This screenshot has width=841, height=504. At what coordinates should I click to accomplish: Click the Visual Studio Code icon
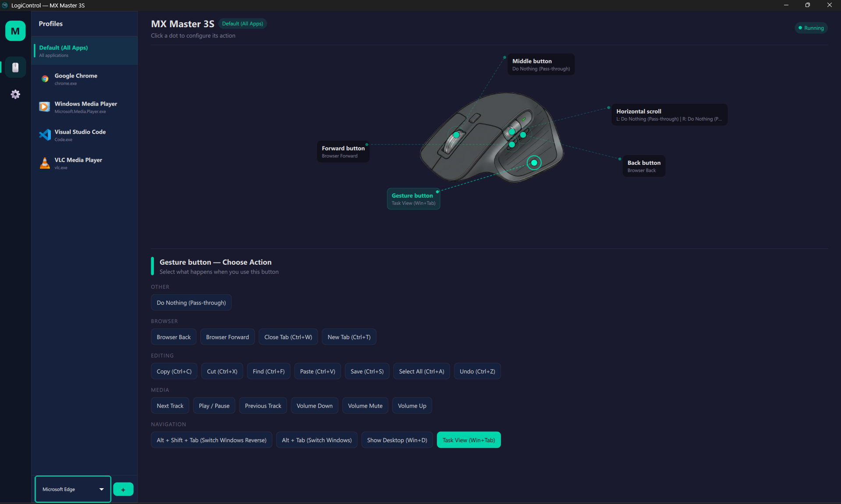[45, 135]
